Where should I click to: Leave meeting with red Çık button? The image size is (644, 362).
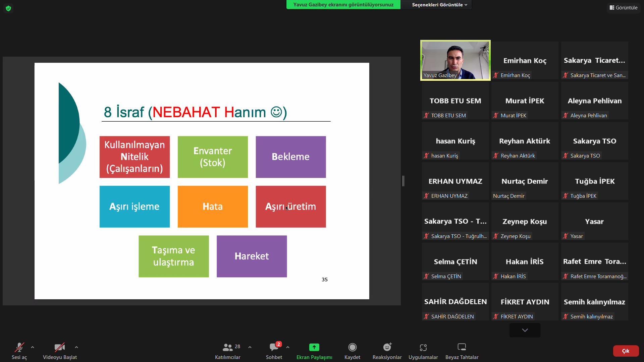click(x=626, y=351)
